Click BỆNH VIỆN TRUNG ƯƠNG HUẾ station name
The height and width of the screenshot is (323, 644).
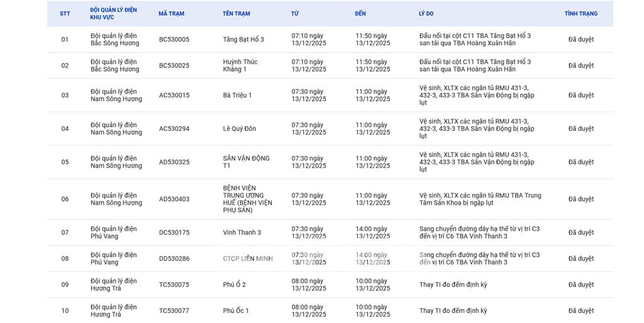247,199
